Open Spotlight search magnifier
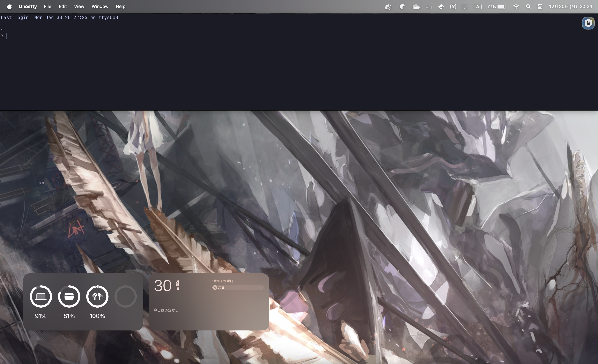This screenshot has width=598, height=364. [528, 7]
